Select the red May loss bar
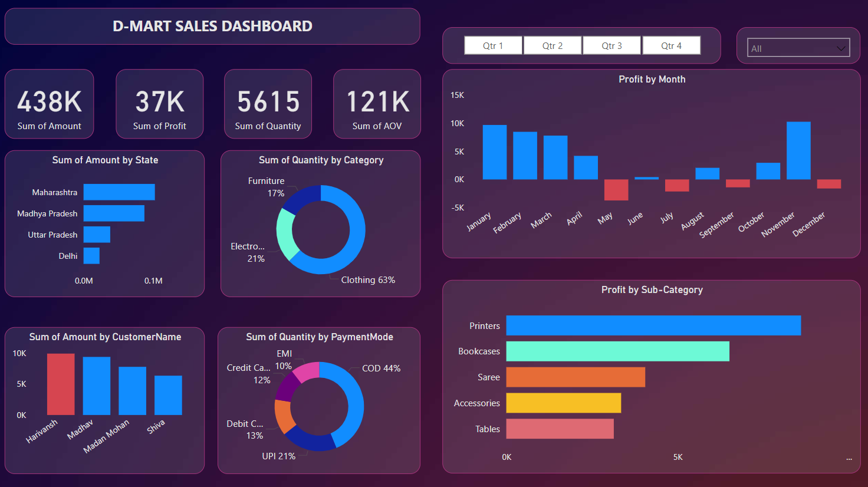Image resolution: width=868 pixels, height=487 pixels. pos(616,190)
